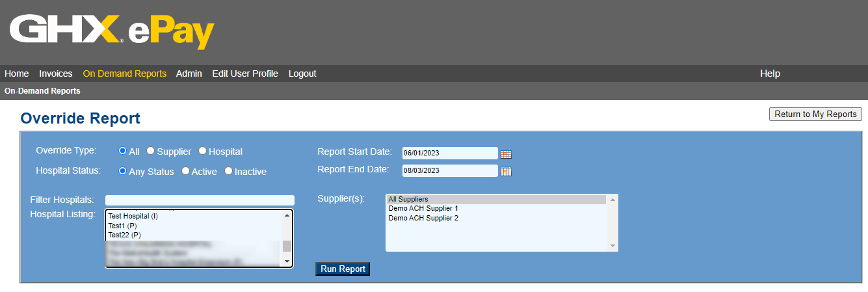Choose Inactive hospital status
The height and width of the screenshot is (292, 868).
[228, 171]
